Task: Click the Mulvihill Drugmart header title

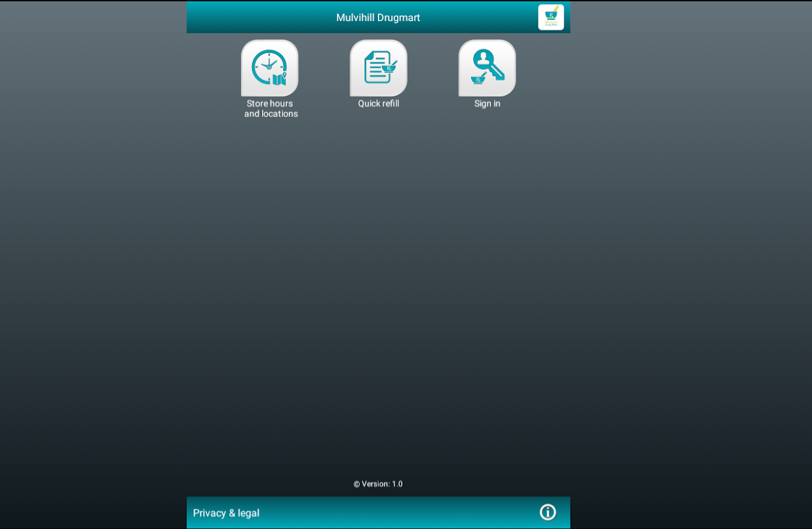Action: click(x=378, y=18)
